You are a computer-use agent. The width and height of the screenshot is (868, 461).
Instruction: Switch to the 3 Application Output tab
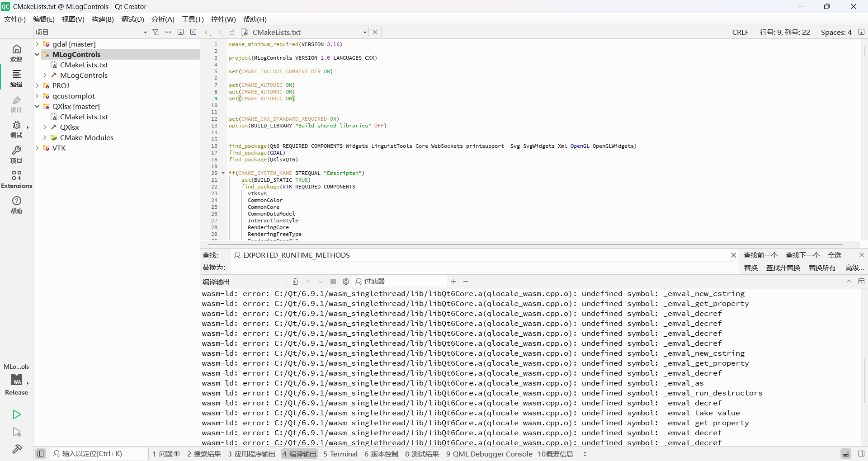click(251, 454)
